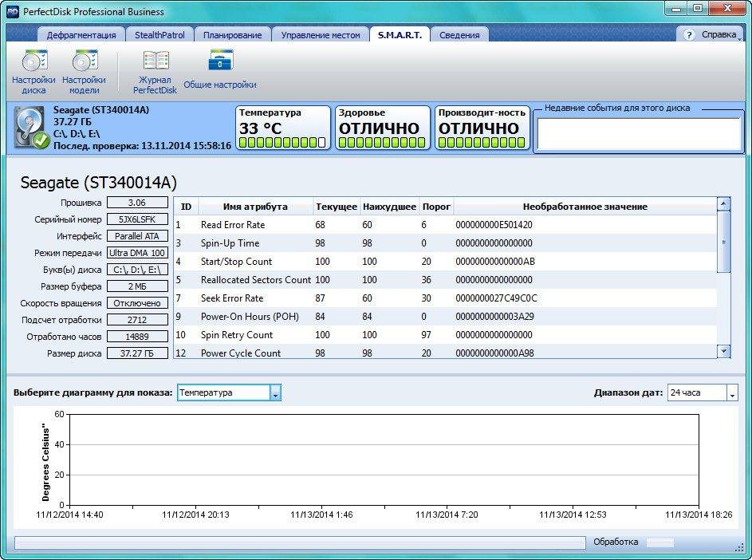Viewport: 752px width, 560px height.
Task: Click the PerfectDisk app icon in title bar
Action: tap(12, 11)
